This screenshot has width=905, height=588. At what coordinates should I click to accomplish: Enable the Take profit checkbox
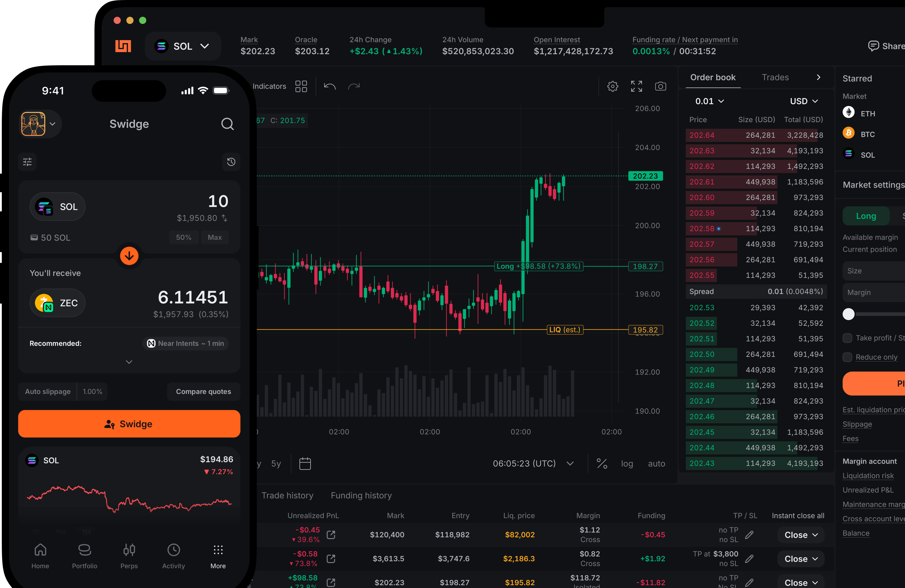(x=847, y=338)
